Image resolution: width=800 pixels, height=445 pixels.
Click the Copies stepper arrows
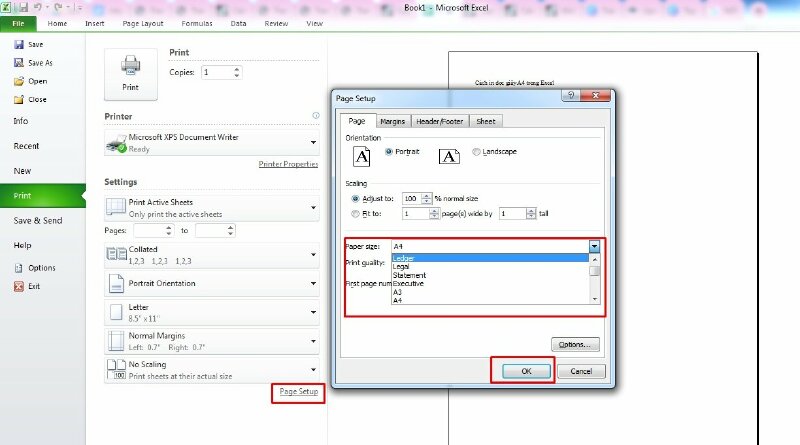237,72
